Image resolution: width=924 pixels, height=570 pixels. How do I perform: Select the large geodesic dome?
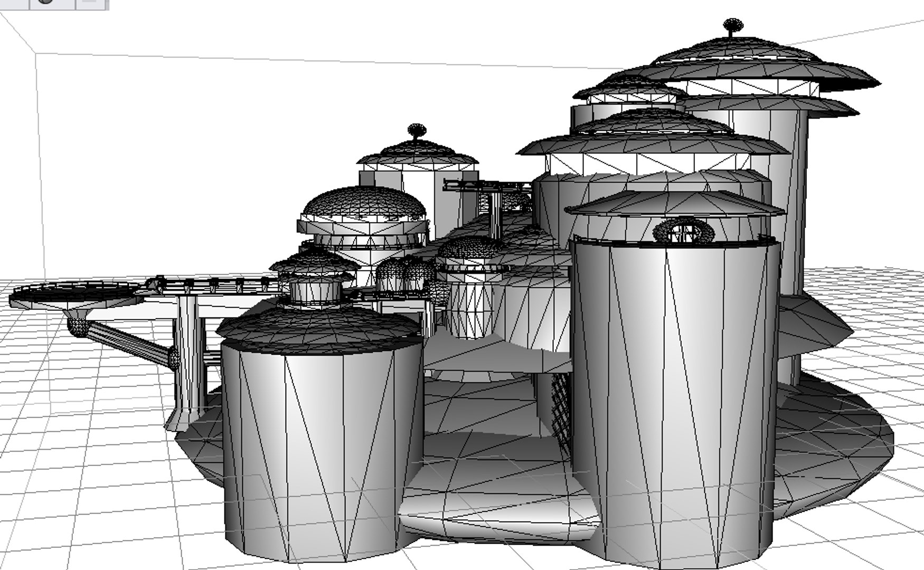tap(363, 204)
